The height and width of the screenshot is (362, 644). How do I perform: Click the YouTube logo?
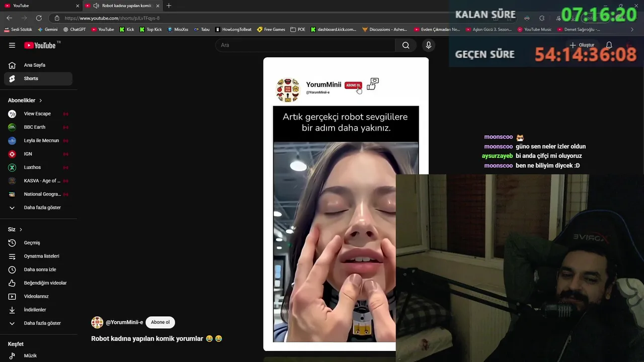[x=40, y=45]
